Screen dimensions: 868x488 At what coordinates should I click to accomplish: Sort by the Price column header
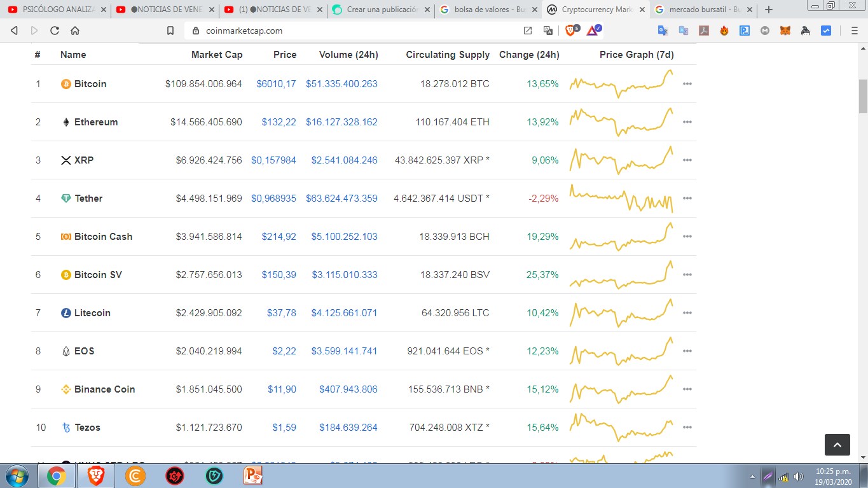tap(285, 55)
